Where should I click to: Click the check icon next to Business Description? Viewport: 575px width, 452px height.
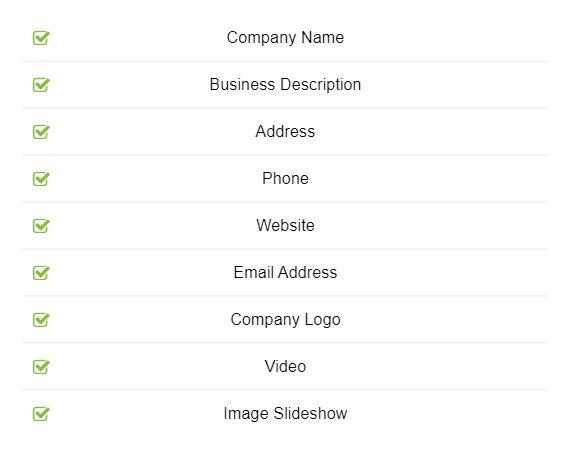41,85
